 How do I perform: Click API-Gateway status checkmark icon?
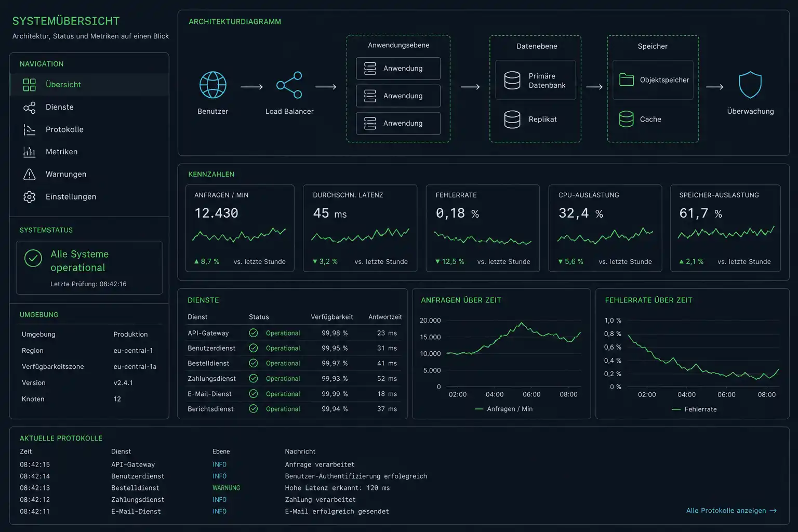coord(254,333)
